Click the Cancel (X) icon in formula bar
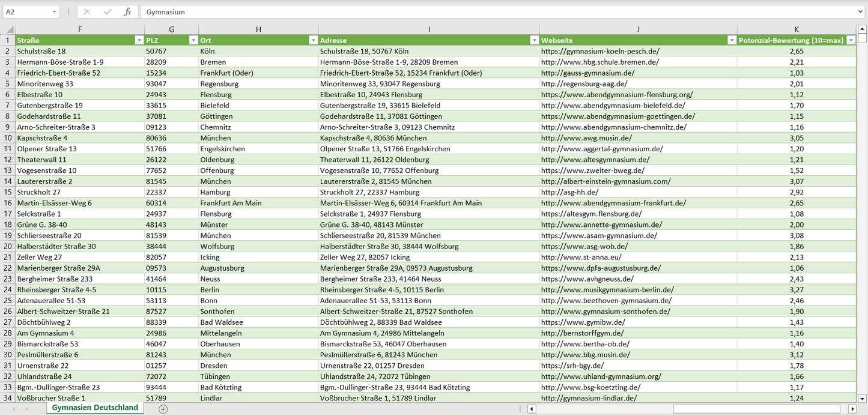The height and width of the screenshot is (416, 868). 87,12
